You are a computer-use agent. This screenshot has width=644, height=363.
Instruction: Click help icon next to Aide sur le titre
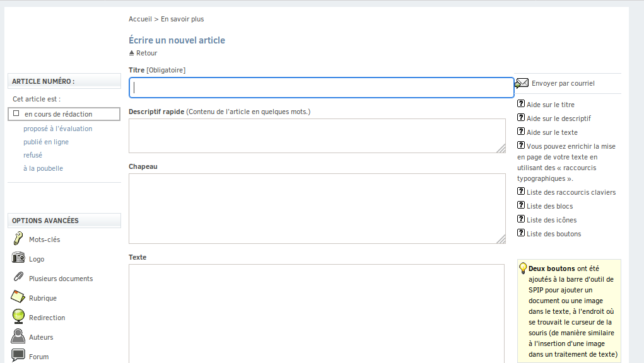pyautogui.click(x=521, y=104)
